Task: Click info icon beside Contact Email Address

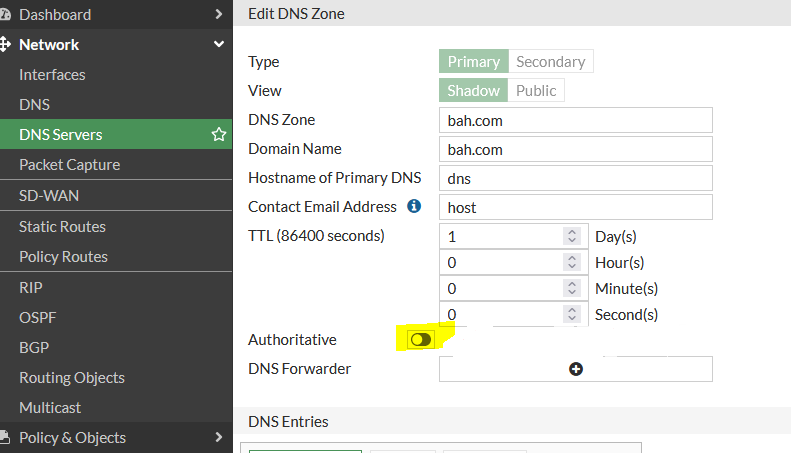Action: coord(414,206)
